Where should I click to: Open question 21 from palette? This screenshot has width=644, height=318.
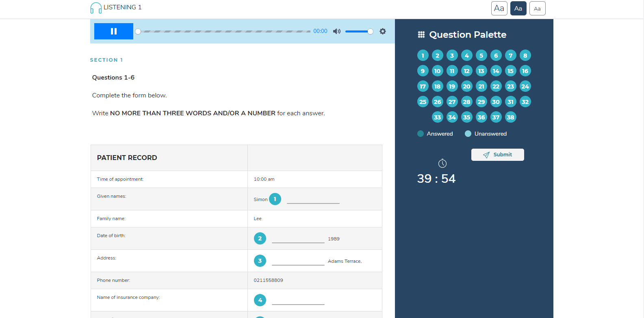coord(481,87)
